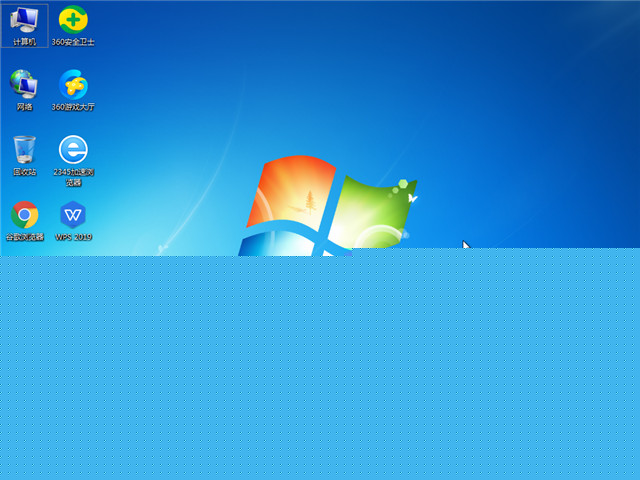This screenshot has height=480, width=640.
Task: Click the 谷歌浏览器 Chrome icon
Action: pyautogui.click(x=24, y=220)
